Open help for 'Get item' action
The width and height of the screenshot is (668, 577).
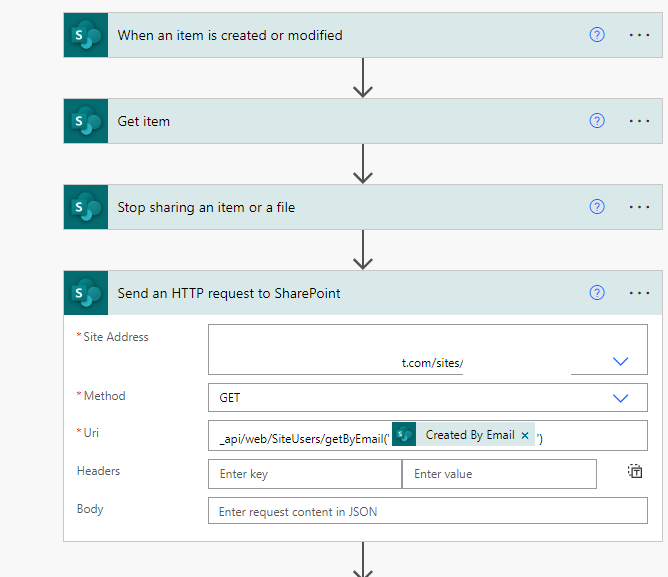click(x=597, y=121)
